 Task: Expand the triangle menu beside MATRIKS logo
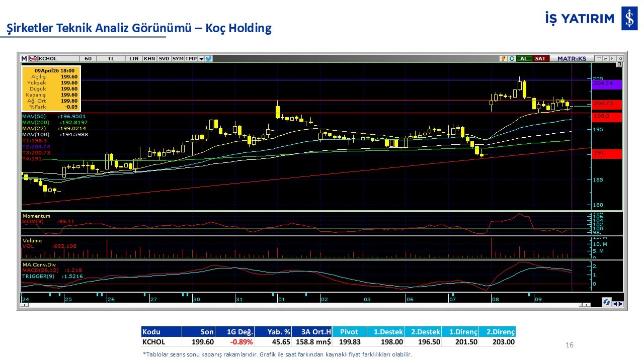[598, 58]
